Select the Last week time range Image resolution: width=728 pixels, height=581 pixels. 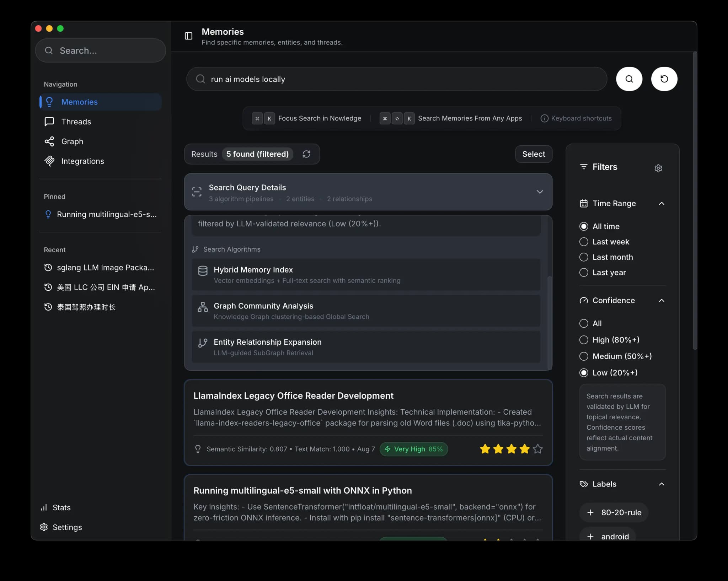click(584, 242)
